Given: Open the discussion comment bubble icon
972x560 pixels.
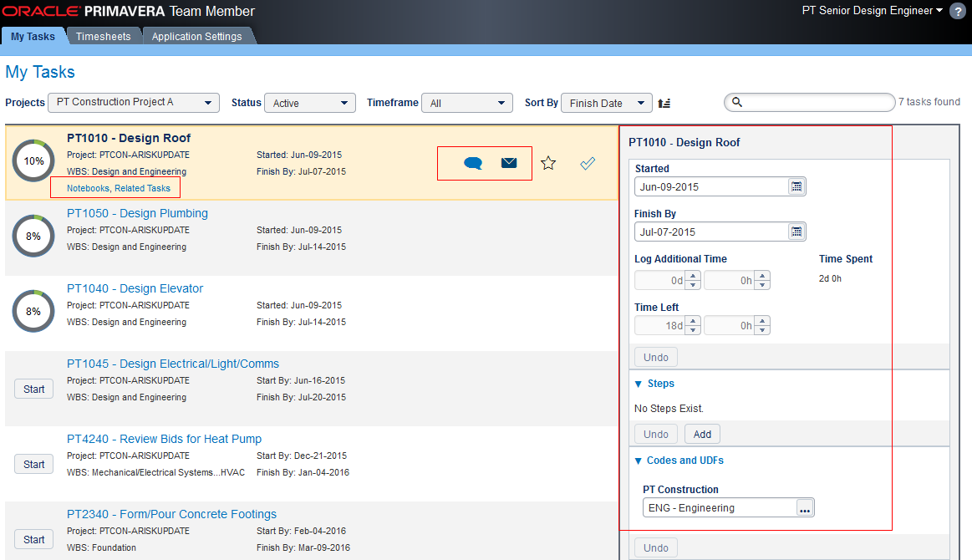Looking at the screenshot, I should pos(473,163).
